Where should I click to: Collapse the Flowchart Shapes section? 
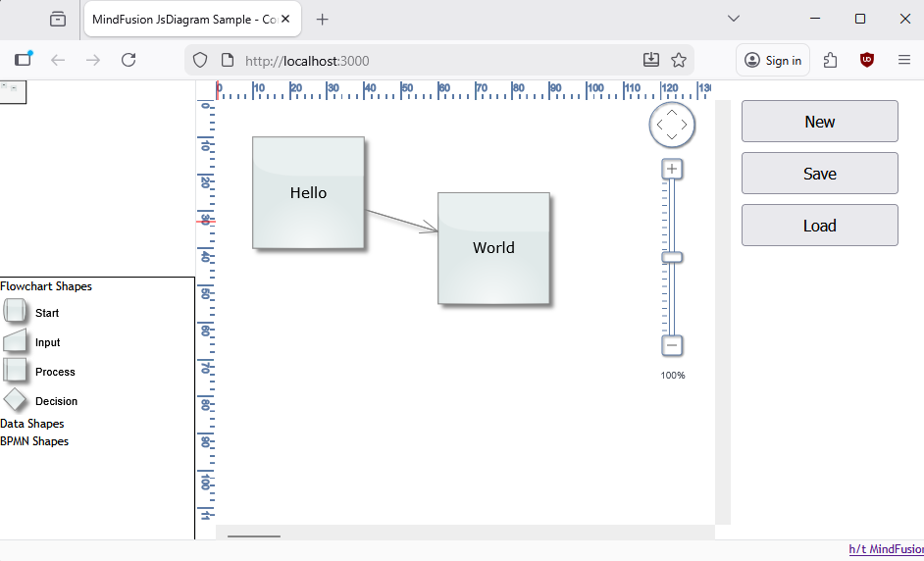pos(46,286)
